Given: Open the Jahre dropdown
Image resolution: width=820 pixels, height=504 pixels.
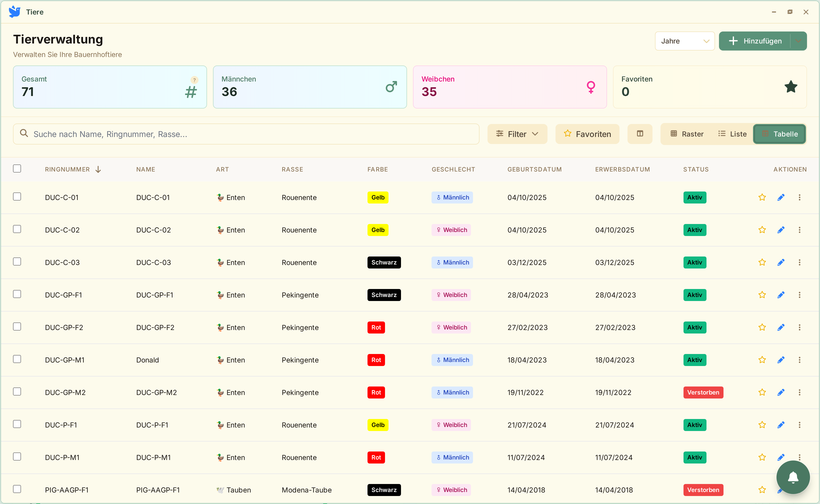Looking at the screenshot, I should pos(684,41).
